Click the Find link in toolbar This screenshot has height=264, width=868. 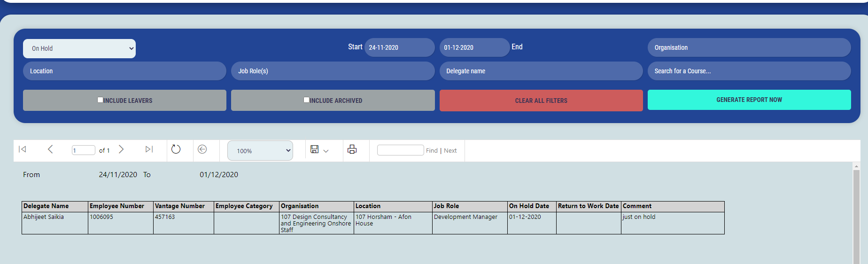tap(432, 151)
